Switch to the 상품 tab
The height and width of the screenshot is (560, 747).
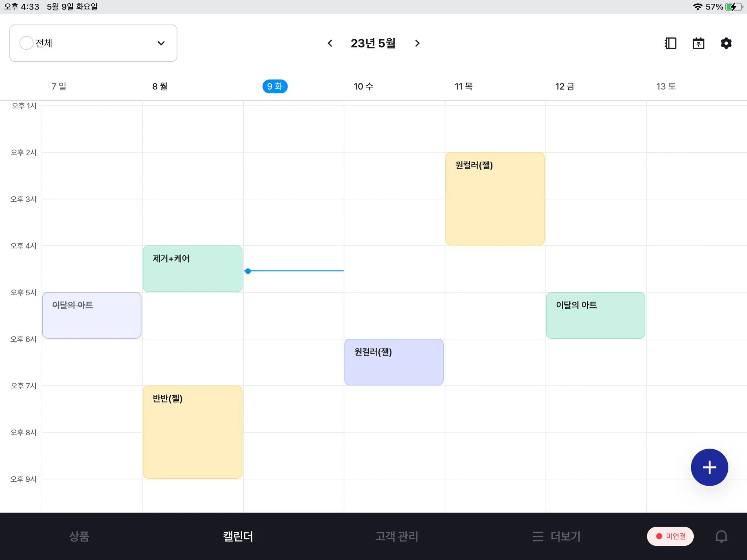coord(79,536)
